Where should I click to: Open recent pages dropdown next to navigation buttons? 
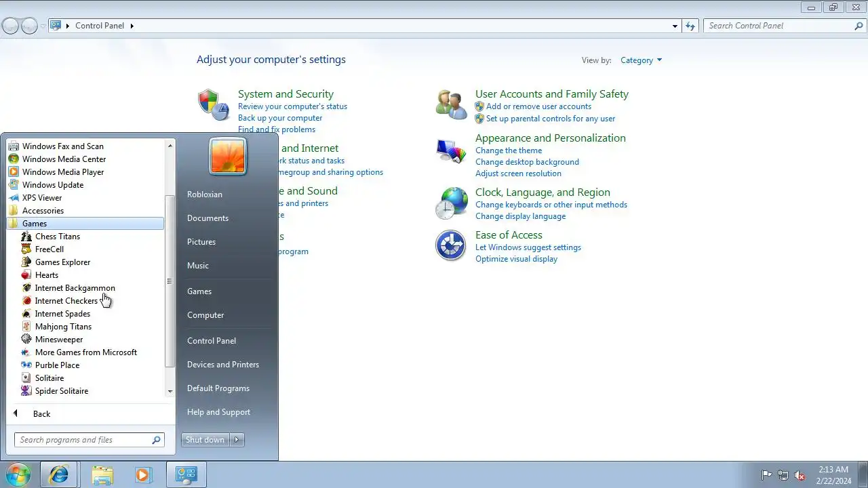tap(43, 26)
